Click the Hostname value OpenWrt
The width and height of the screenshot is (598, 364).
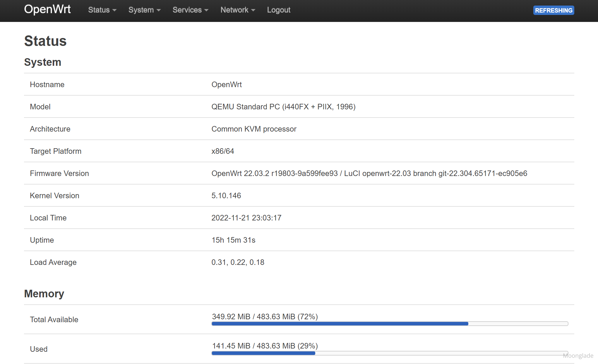[227, 84]
